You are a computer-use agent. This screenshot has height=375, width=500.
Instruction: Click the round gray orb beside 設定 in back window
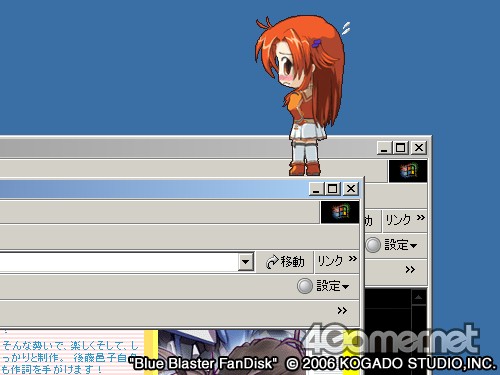[x=373, y=245]
